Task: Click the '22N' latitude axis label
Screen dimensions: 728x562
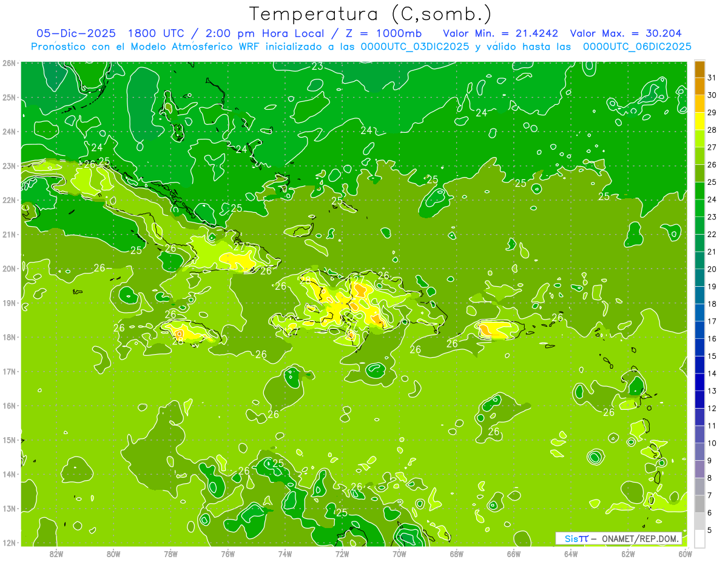Action: tap(9, 199)
